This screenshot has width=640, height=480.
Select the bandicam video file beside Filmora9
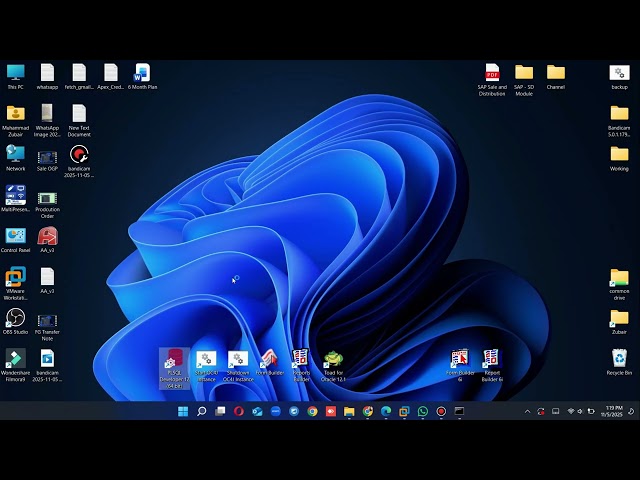click(x=47, y=366)
